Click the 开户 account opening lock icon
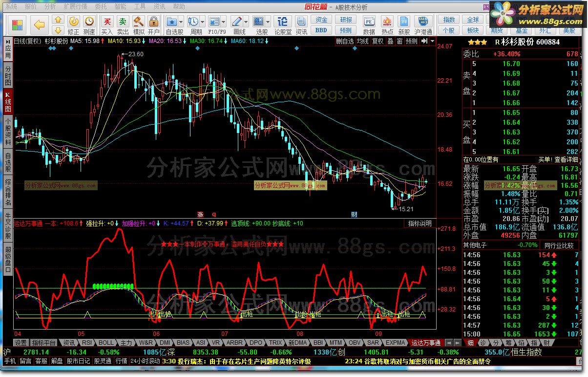588x377 pixels. [x=153, y=24]
